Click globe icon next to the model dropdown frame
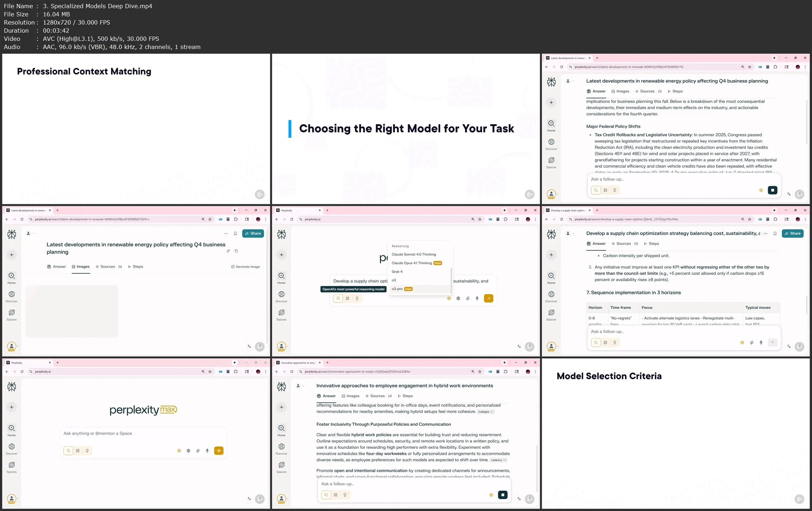The image size is (812, 511). pos(458,299)
